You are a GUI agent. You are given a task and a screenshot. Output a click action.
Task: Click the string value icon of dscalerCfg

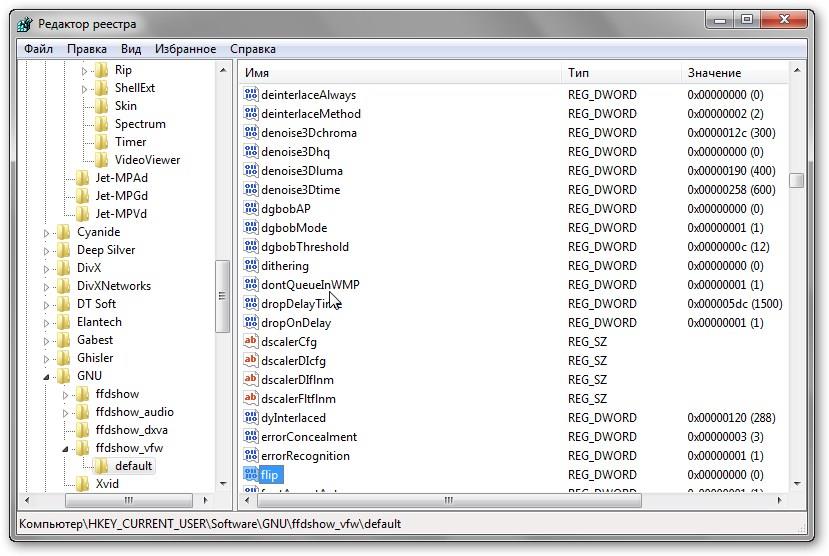point(251,342)
